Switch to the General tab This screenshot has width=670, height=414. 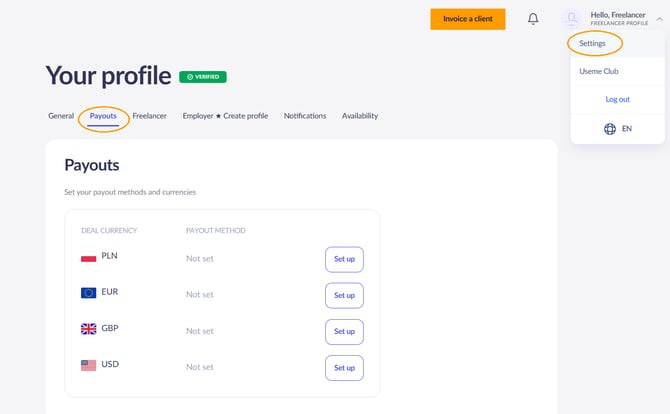[x=61, y=116]
